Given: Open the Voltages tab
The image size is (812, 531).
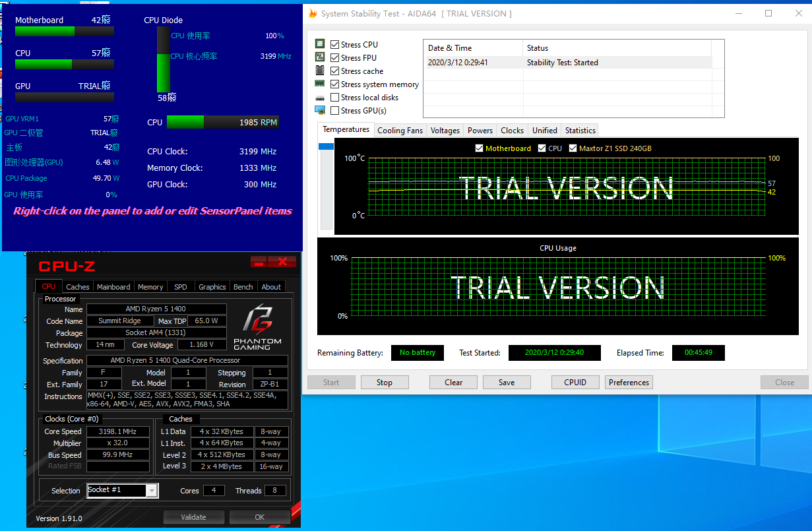Looking at the screenshot, I should 445,130.
